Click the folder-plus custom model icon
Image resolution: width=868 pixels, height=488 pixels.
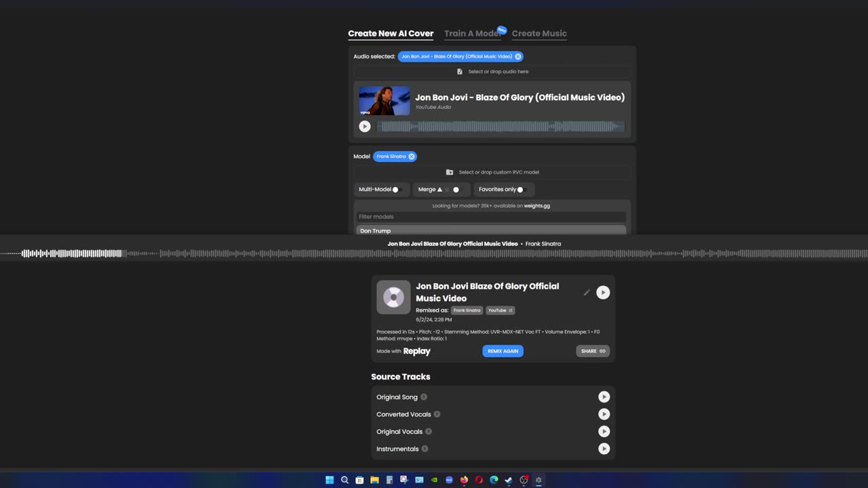pyautogui.click(x=449, y=172)
